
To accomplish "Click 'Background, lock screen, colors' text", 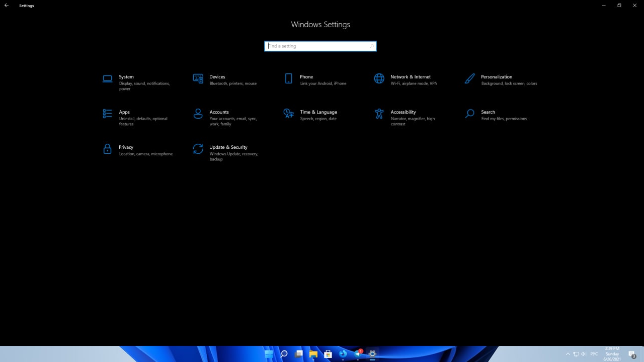I will [509, 83].
